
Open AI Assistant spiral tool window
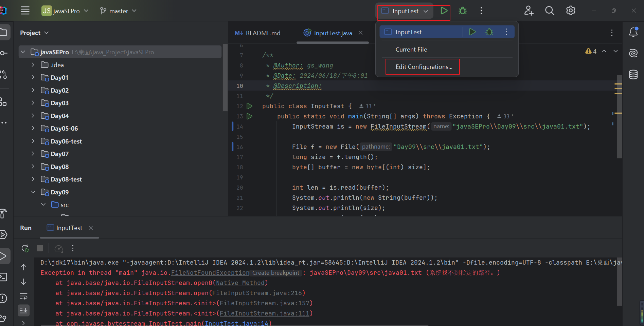pyautogui.click(x=633, y=53)
